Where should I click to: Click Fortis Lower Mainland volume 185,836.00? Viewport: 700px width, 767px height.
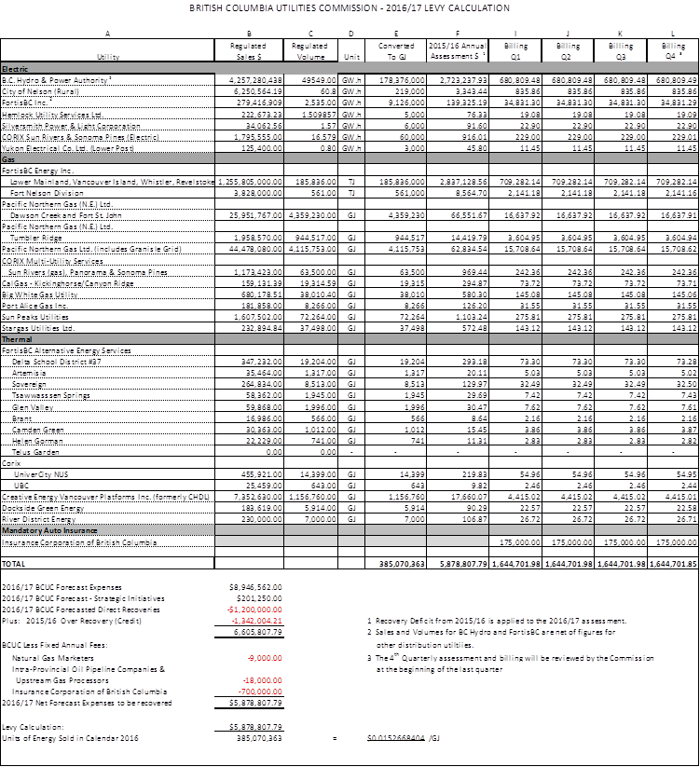tap(317, 182)
